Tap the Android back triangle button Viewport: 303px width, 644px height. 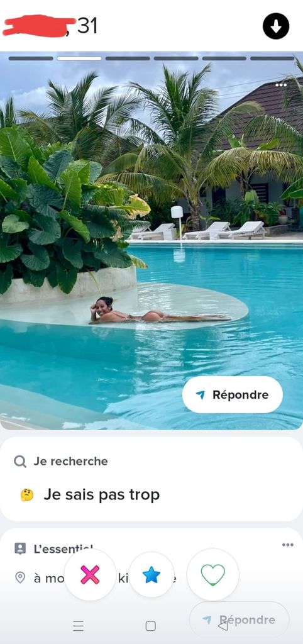223,626
